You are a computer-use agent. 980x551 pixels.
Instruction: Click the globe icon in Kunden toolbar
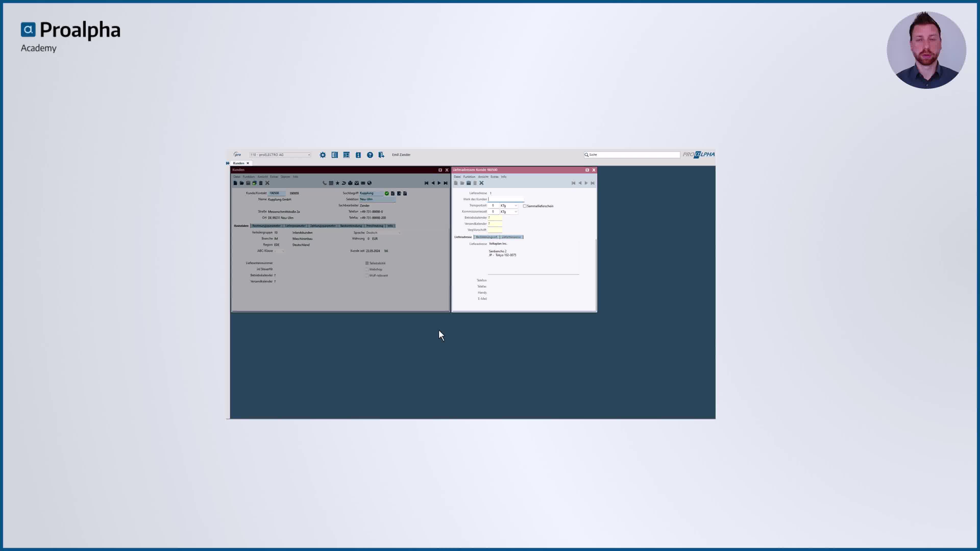point(369,183)
